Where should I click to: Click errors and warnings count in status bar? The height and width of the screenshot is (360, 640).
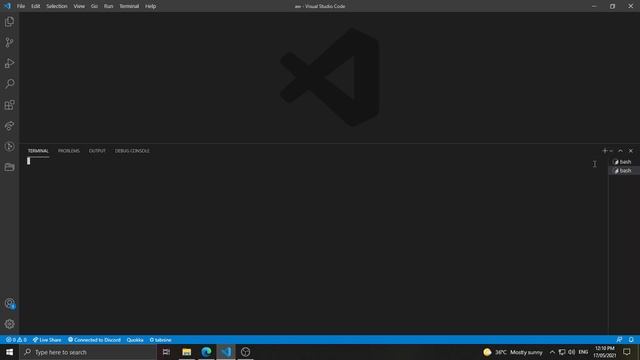pyautogui.click(x=16, y=340)
